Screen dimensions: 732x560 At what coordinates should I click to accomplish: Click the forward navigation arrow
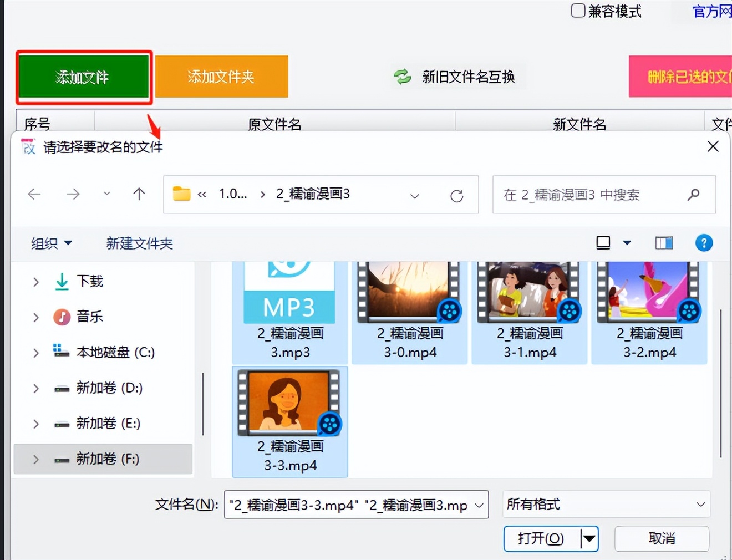pos(73,194)
